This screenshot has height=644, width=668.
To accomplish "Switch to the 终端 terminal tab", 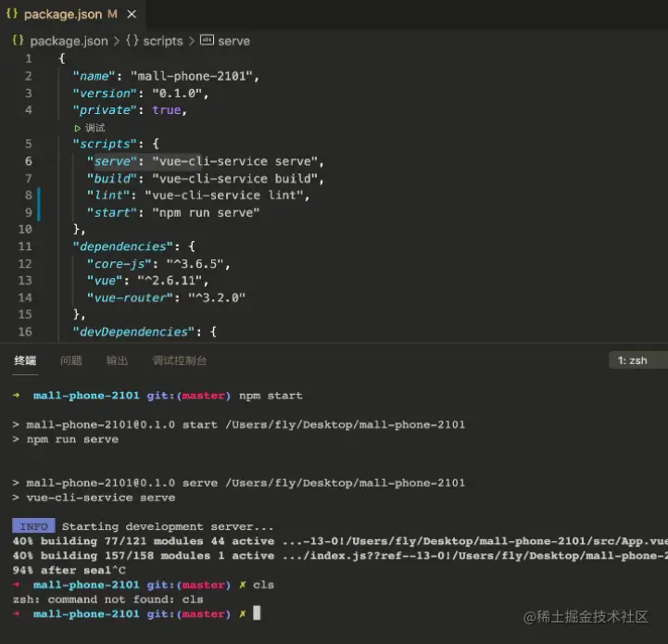I will pyautogui.click(x=25, y=360).
